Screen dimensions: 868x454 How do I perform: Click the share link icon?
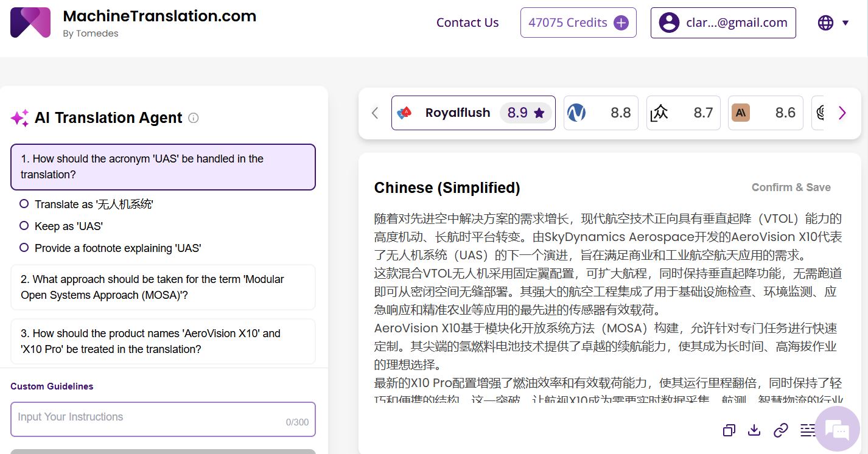[x=780, y=430]
